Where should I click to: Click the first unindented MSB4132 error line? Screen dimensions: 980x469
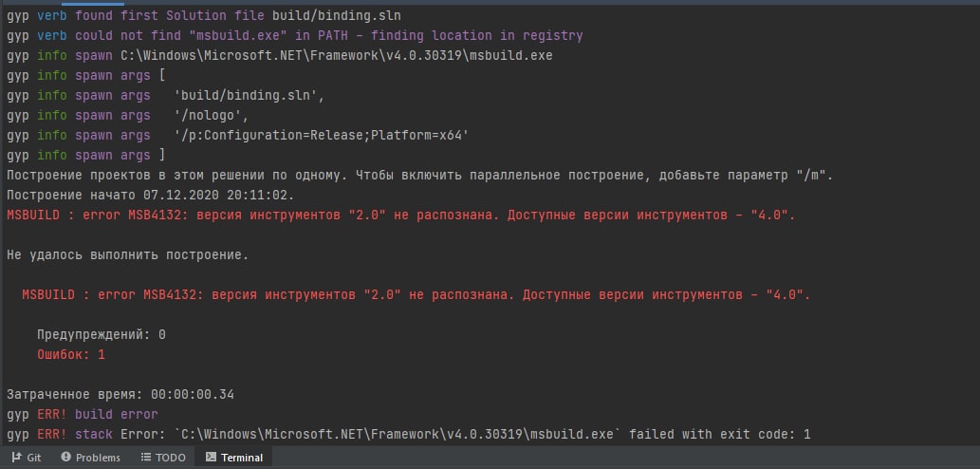(401, 216)
